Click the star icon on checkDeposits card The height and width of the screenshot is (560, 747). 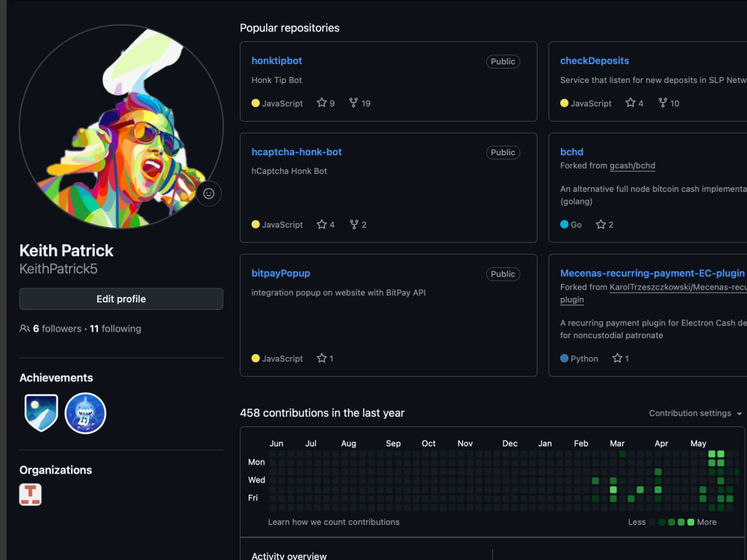tap(630, 103)
